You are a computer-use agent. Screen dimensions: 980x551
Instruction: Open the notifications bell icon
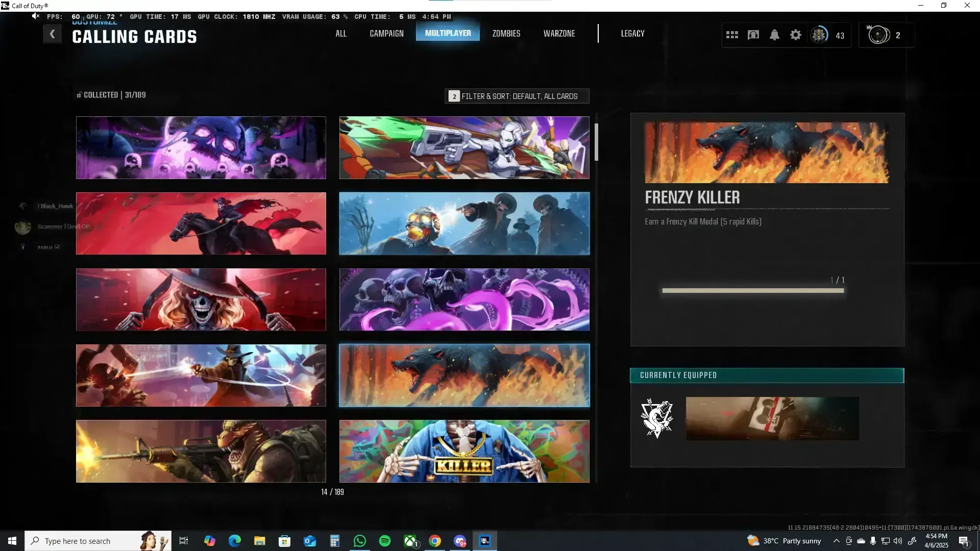774,35
